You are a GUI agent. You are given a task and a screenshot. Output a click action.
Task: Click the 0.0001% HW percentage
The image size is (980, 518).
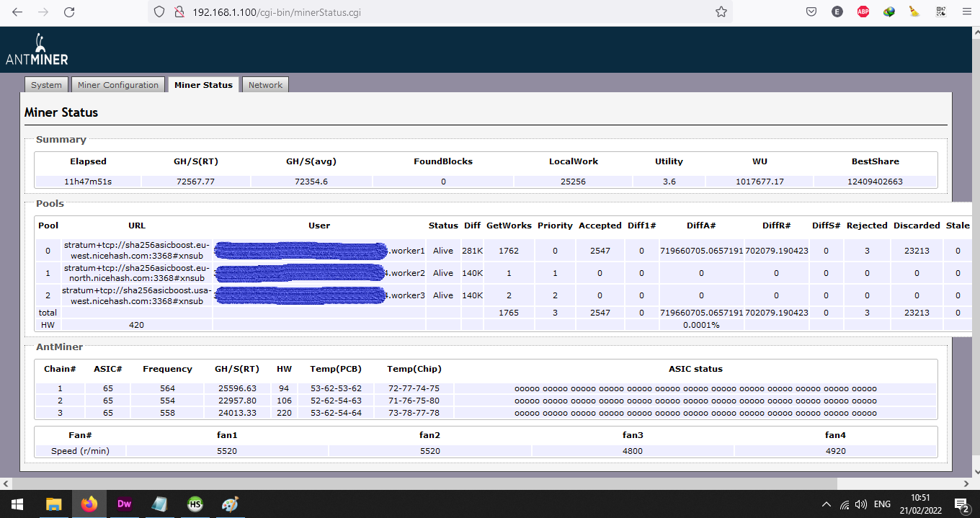701,325
